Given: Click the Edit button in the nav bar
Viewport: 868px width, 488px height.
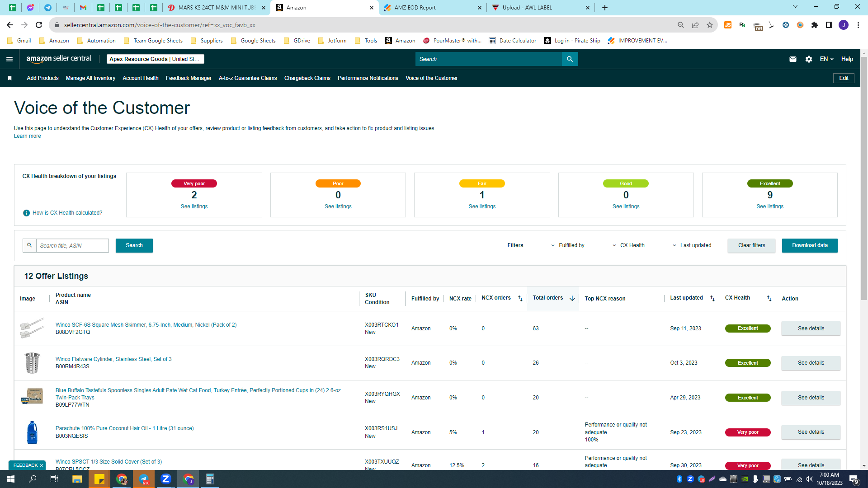Looking at the screenshot, I should pyautogui.click(x=844, y=78).
